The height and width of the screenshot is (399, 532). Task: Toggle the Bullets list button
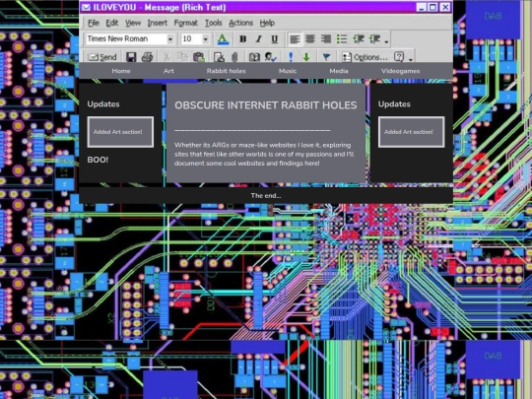[342, 39]
